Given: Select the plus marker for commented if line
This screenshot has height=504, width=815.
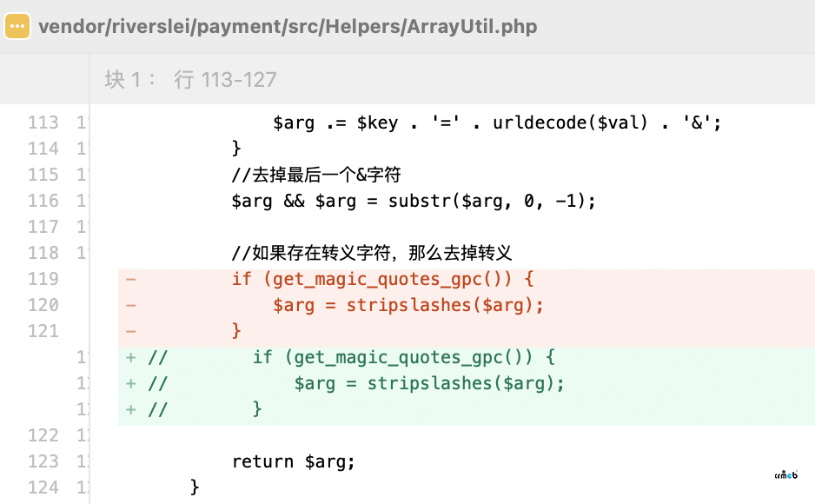Looking at the screenshot, I should point(131,357).
